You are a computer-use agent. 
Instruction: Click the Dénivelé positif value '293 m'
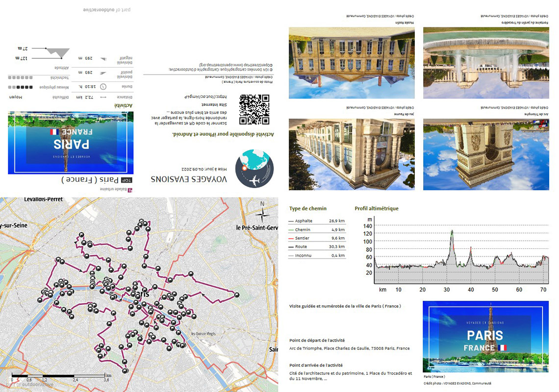pyautogui.click(x=85, y=73)
